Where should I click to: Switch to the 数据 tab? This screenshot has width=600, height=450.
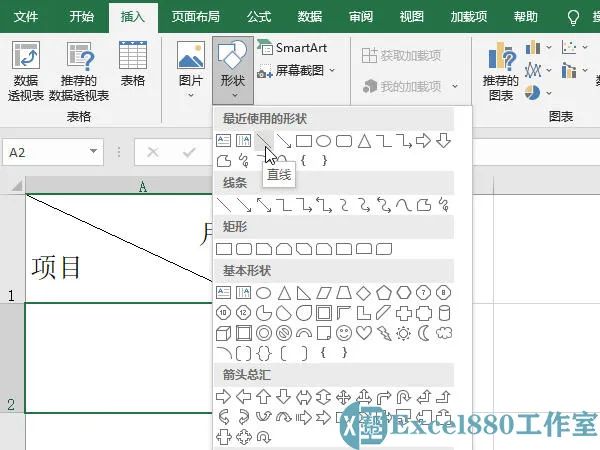pos(310,16)
